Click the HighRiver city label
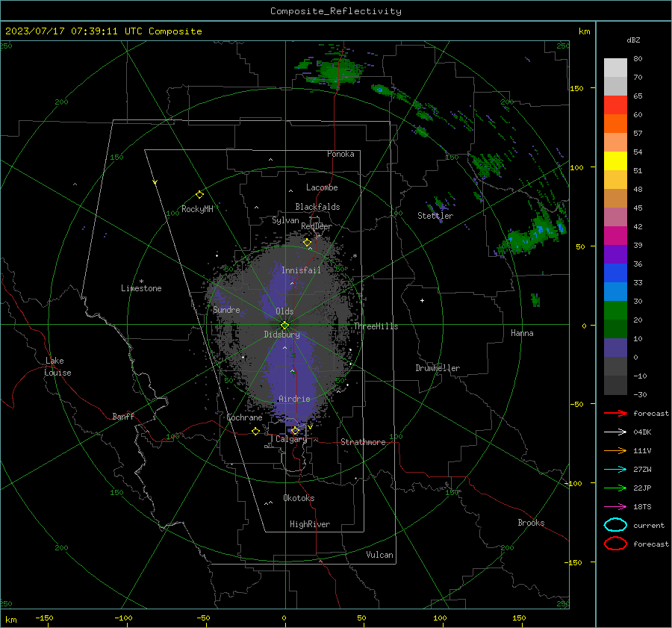672x628 pixels. coord(310,524)
